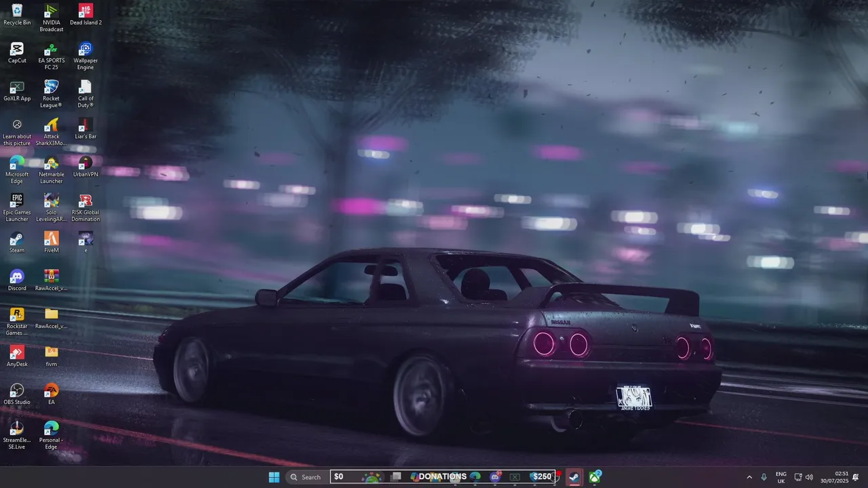The height and width of the screenshot is (488, 868).
Task: Launch the Epic Games Launcher icon
Action: [17, 207]
